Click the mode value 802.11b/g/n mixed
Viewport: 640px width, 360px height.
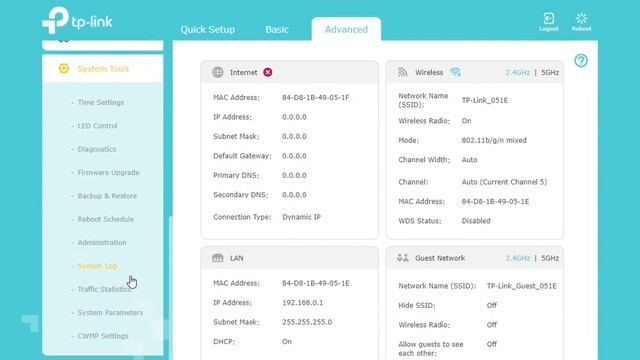(494, 140)
